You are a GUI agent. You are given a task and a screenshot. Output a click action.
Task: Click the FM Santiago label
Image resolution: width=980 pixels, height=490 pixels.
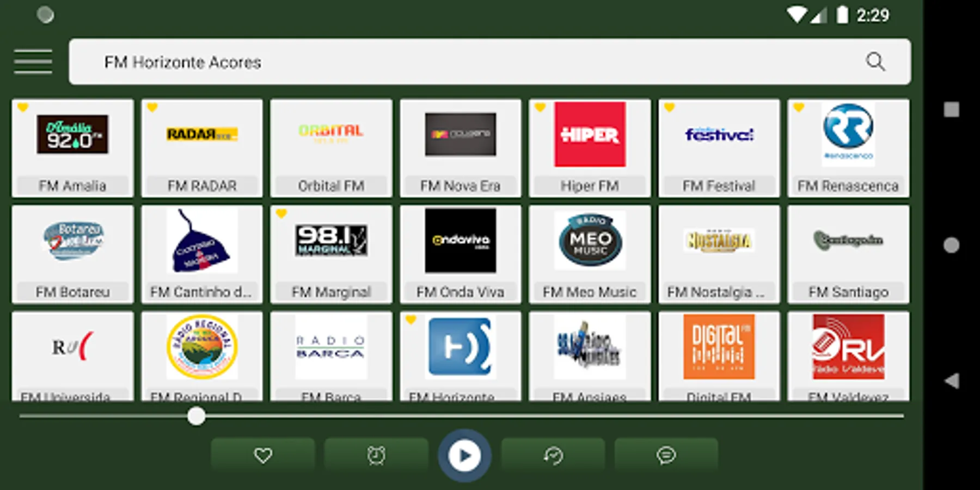tap(848, 292)
